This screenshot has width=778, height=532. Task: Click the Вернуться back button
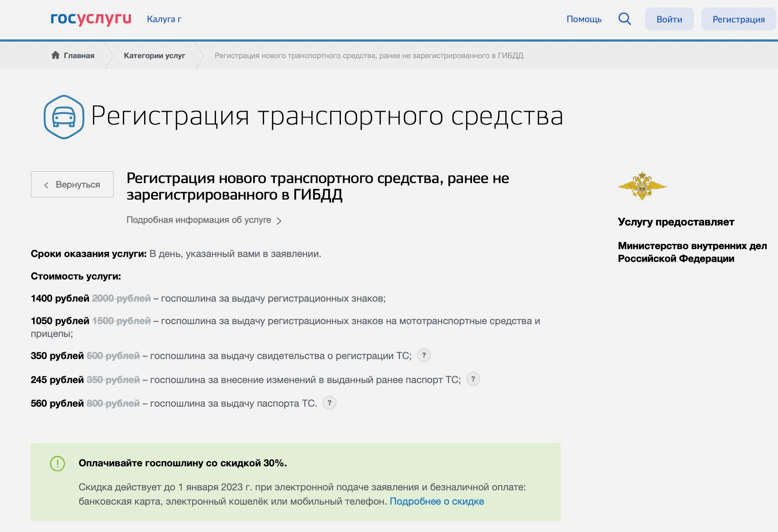click(x=72, y=185)
